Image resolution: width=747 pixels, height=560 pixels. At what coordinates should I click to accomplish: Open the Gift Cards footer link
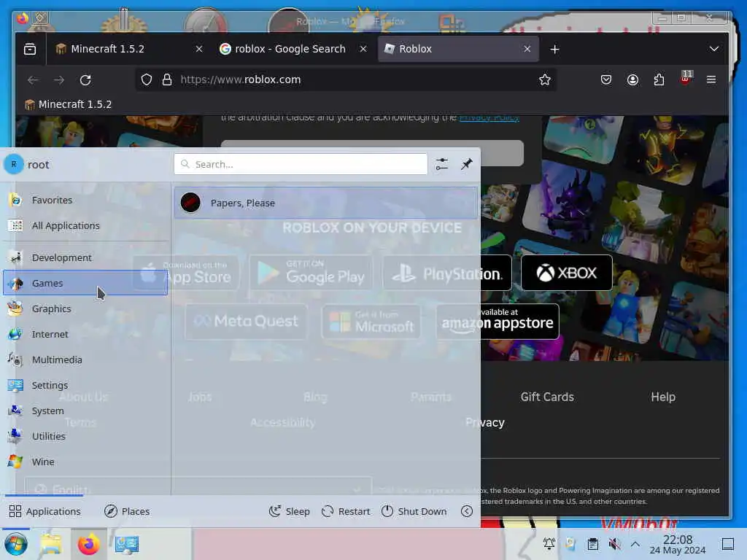pos(547,397)
